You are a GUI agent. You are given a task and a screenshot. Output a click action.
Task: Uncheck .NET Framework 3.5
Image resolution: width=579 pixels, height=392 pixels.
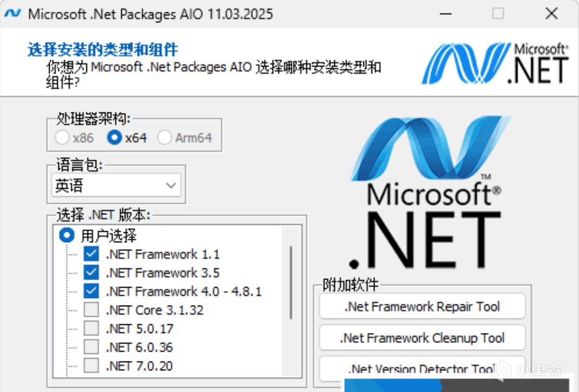click(x=91, y=273)
